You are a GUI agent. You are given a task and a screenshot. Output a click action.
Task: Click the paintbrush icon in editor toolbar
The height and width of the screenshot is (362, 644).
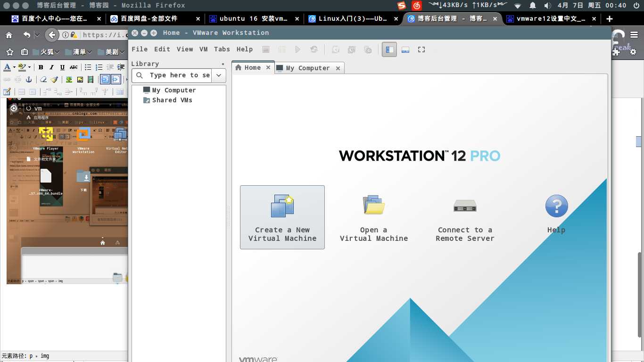click(54, 79)
